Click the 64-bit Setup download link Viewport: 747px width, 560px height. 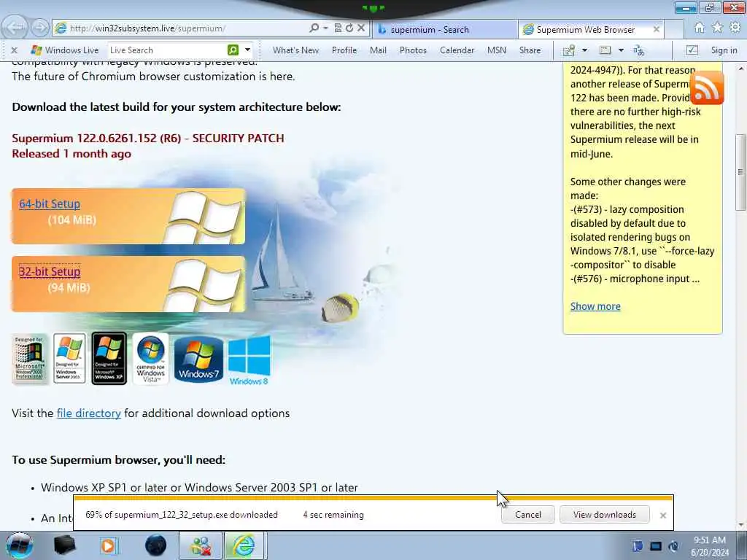(50, 204)
